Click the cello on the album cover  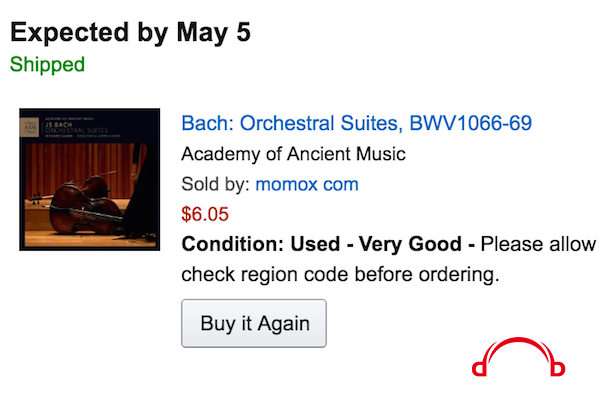point(86,207)
